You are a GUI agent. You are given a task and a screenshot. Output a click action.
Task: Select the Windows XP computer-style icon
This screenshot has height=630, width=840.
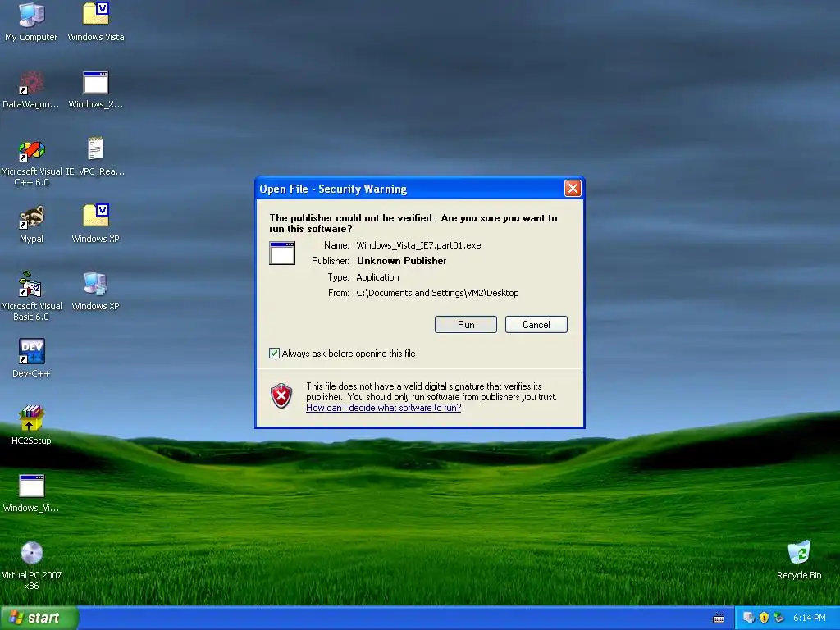(95, 284)
